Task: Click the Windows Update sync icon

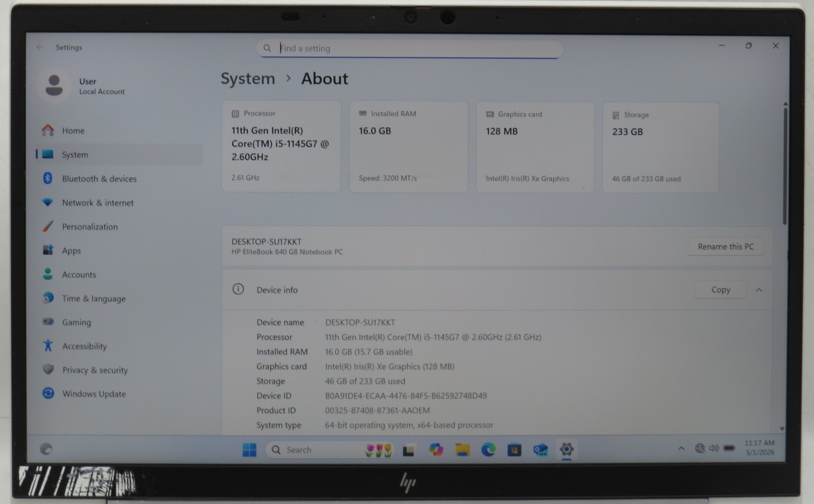Action: [48, 393]
